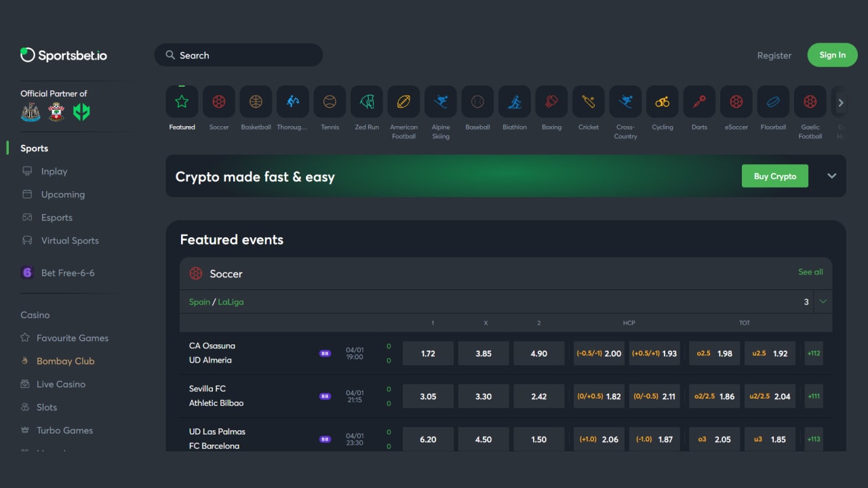Click the BB badge for CA Osasuna match
The image size is (868, 488).
[x=325, y=353]
